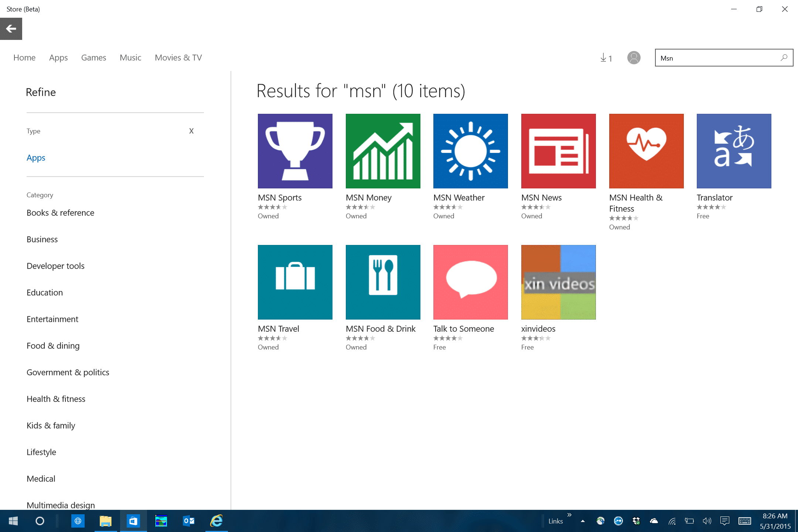
Task: Open the MSN News newspaper tile
Action: 558,151
